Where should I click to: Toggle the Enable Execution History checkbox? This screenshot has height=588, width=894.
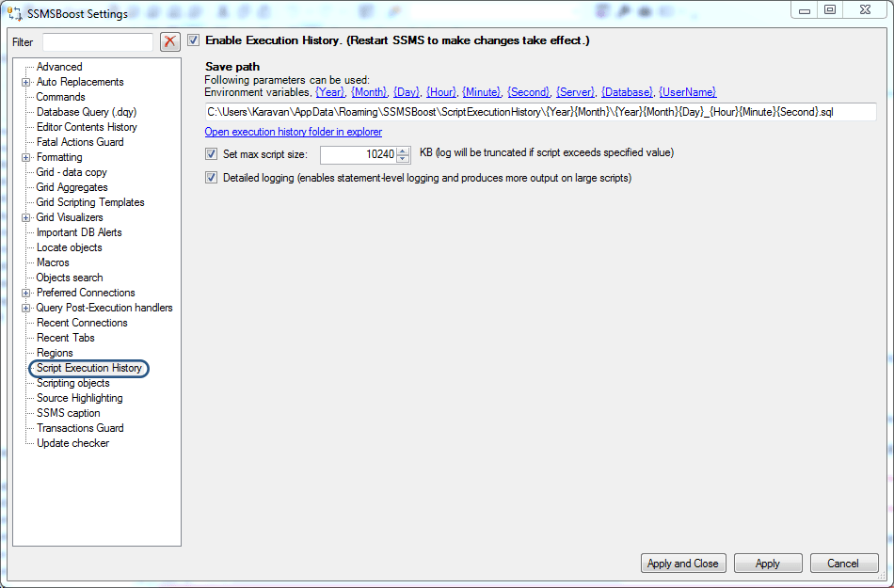click(x=194, y=40)
